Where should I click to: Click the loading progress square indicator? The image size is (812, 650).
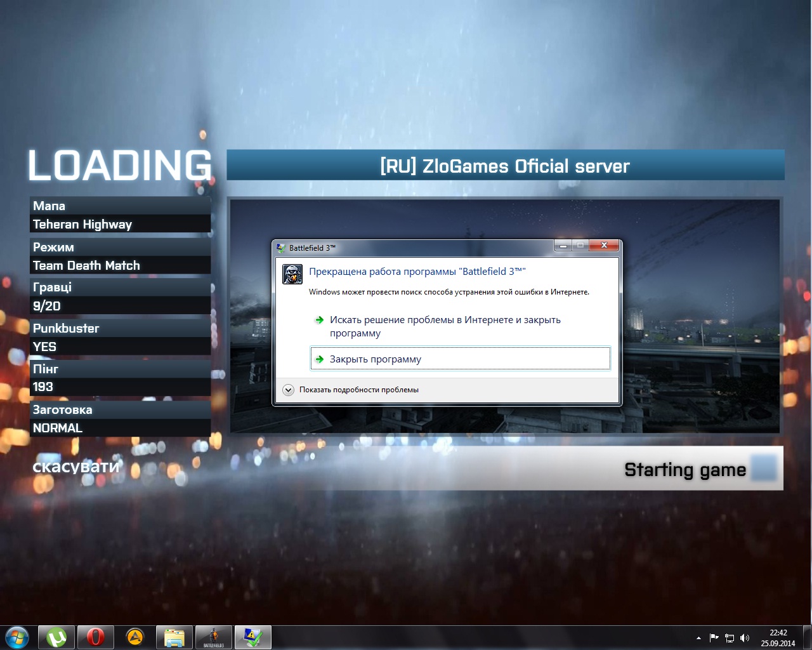[x=764, y=468]
